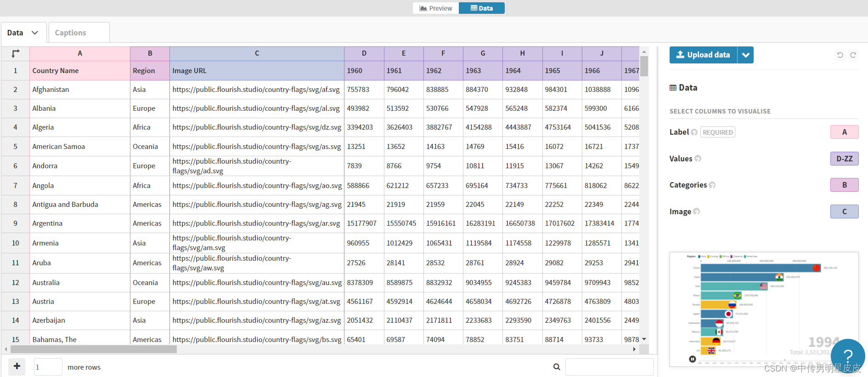The image size is (868, 377).
Task: Expand the Upload data options arrow
Action: point(745,55)
